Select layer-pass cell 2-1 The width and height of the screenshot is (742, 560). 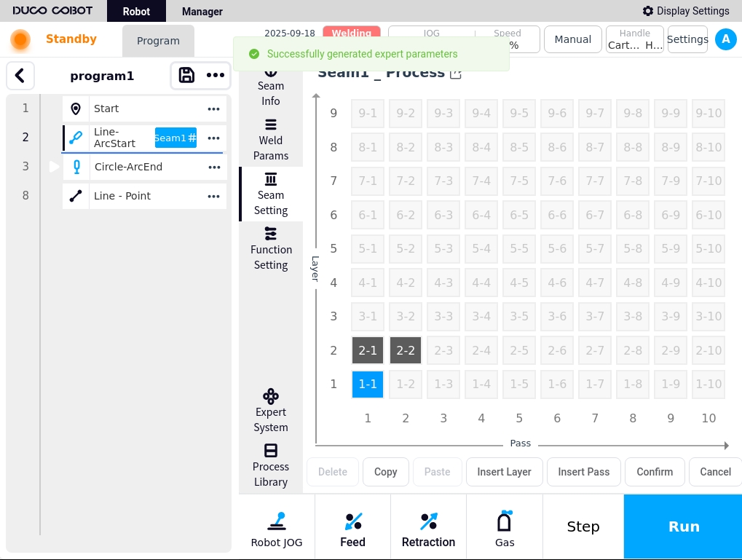[368, 350]
